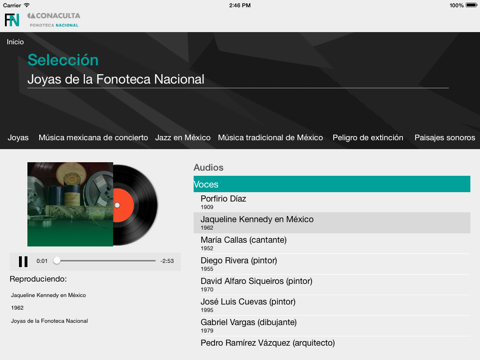The image size is (480, 360).
Task: Click the elapsed time 0:01 label
Action: [42, 261]
